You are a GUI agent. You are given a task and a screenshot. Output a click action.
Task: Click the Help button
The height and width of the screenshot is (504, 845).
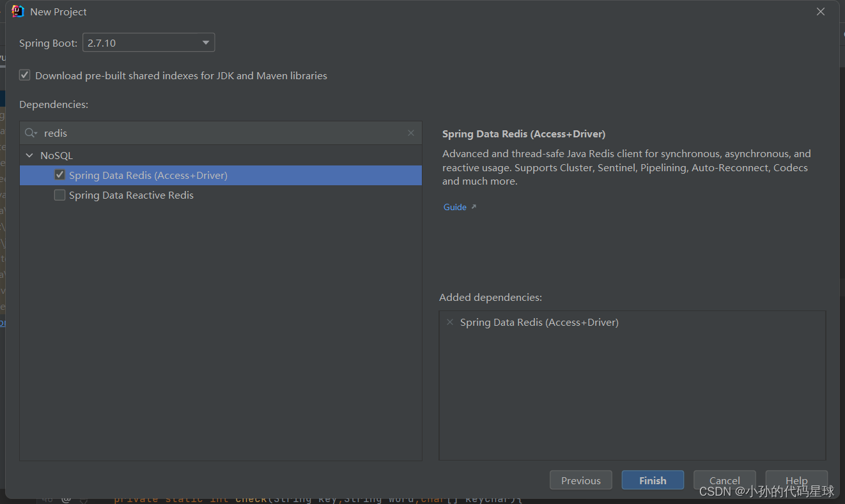(x=796, y=480)
